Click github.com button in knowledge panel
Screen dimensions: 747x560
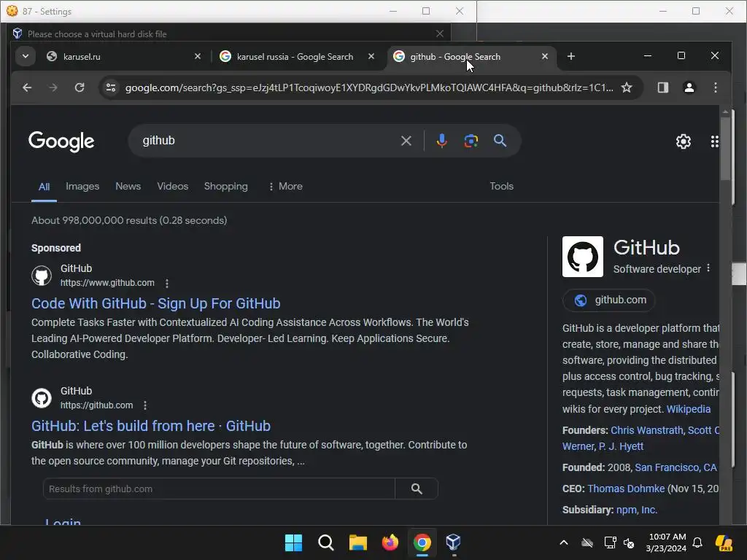(x=609, y=300)
